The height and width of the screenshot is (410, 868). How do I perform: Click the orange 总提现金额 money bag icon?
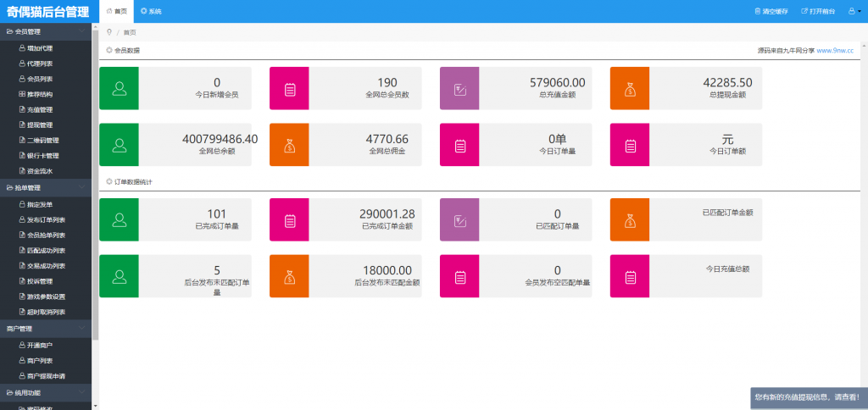click(630, 87)
